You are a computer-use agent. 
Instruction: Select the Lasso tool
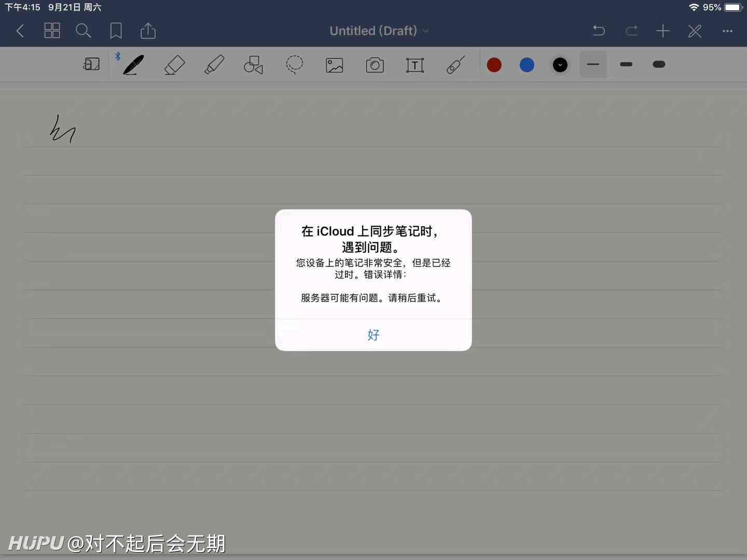point(294,65)
